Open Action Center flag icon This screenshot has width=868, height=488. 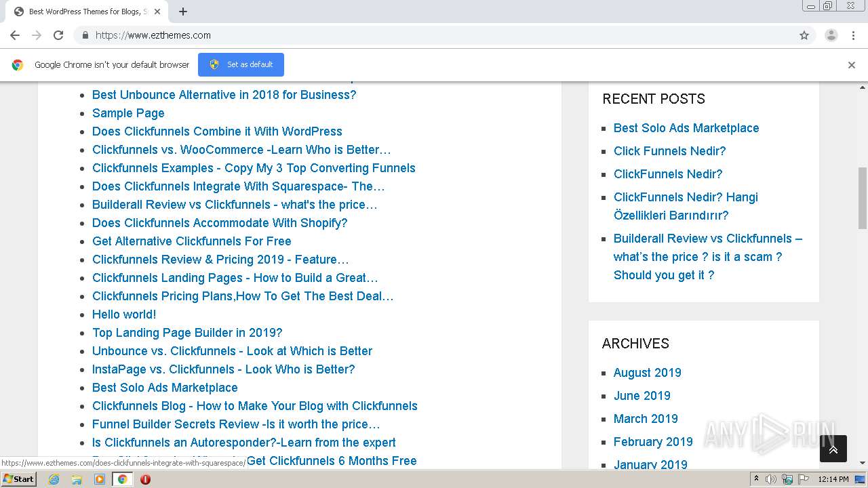click(x=803, y=479)
